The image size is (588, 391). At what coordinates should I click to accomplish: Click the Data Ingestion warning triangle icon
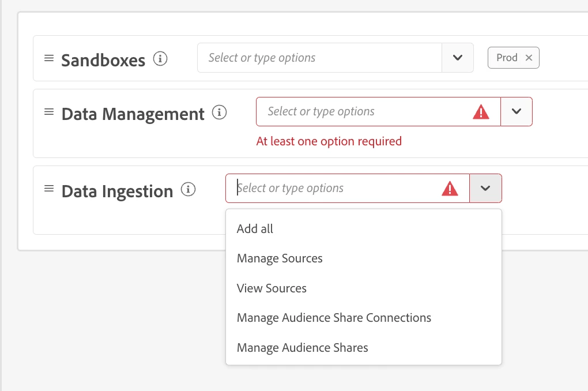(x=450, y=189)
